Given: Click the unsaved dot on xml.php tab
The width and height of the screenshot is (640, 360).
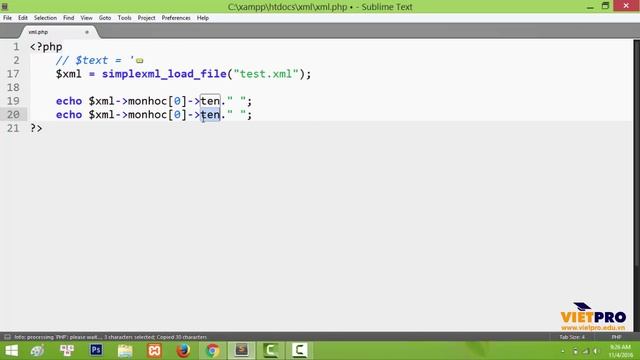Looking at the screenshot, I should pyautogui.click(x=87, y=32).
